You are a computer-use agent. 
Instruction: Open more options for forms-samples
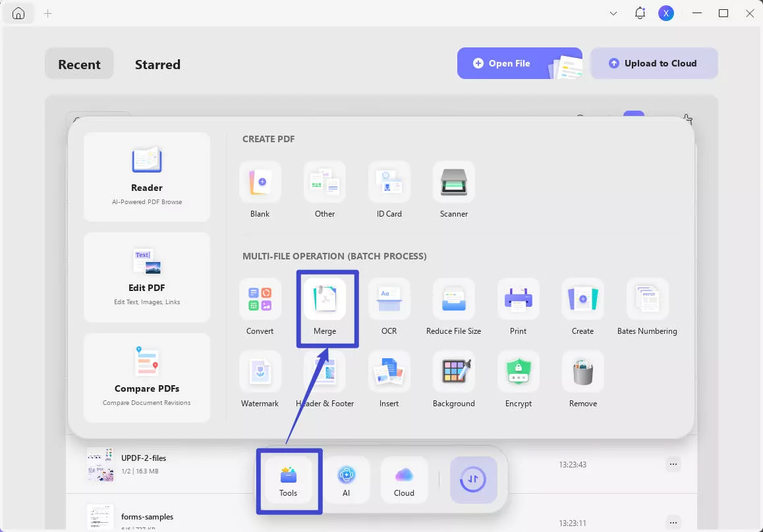point(673,523)
